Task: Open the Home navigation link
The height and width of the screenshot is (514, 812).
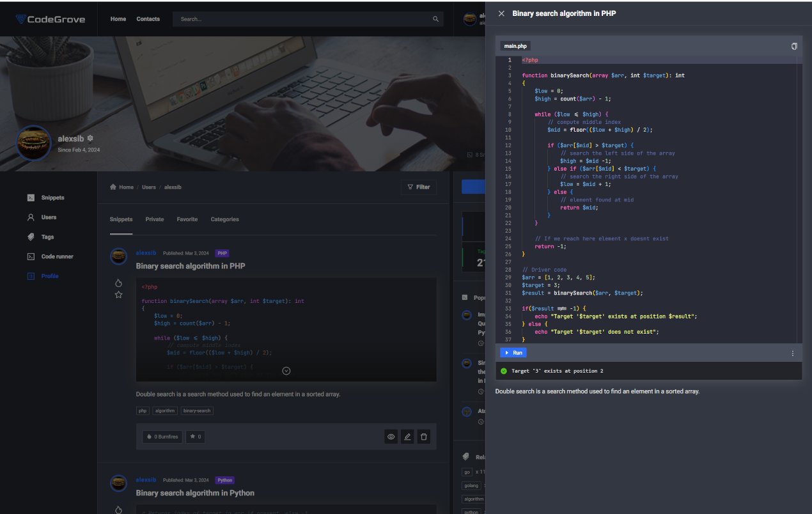Action: pyautogui.click(x=118, y=19)
